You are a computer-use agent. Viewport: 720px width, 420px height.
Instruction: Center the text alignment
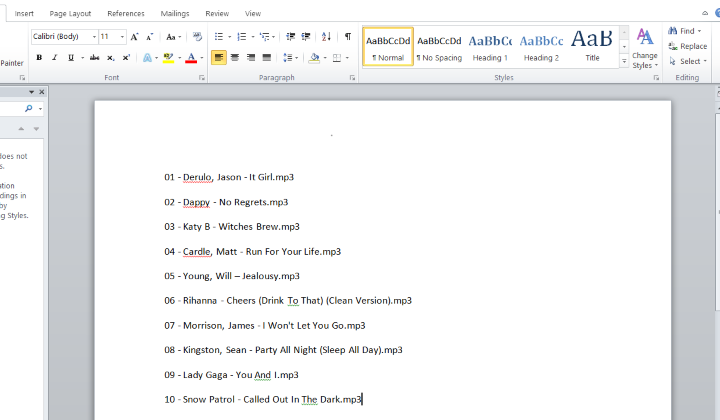pyautogui.click(x=235, y=58)
